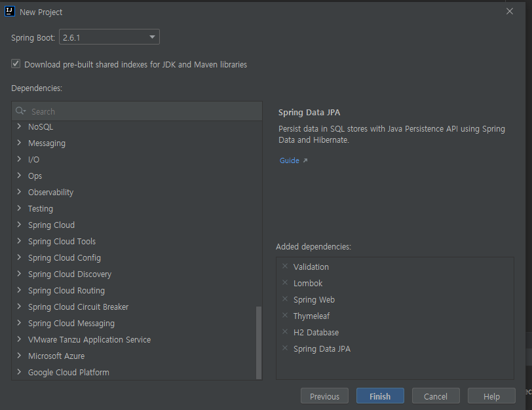Click the dependency list scrollbar thumb
Screen dimensions: 532x410
[x=259, y=343]
